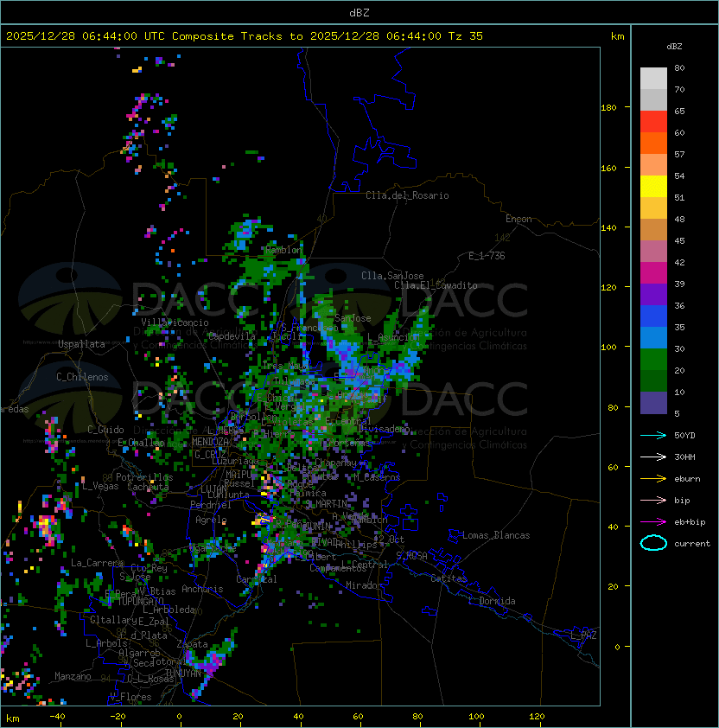The height and width of the screenshot is (728, 719).
Task: Click the Potrerillos place label
Action: coord(144,477)
